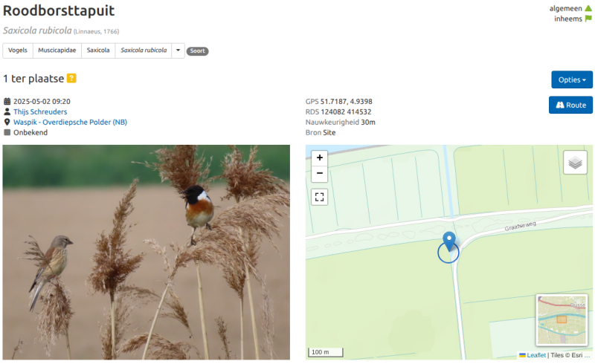Open the map layers selector
This screenshot has width=595, height=364.
[x=575, y=162]
